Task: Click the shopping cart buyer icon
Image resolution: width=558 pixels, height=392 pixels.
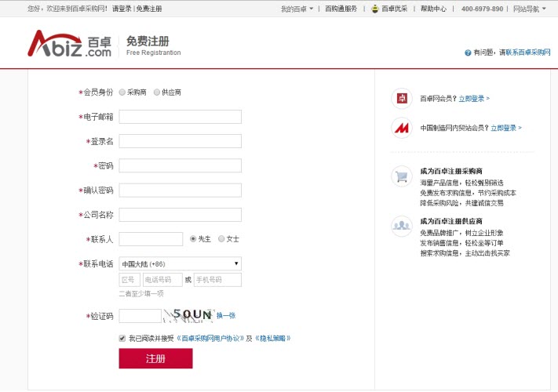Action: coord(402,176)
